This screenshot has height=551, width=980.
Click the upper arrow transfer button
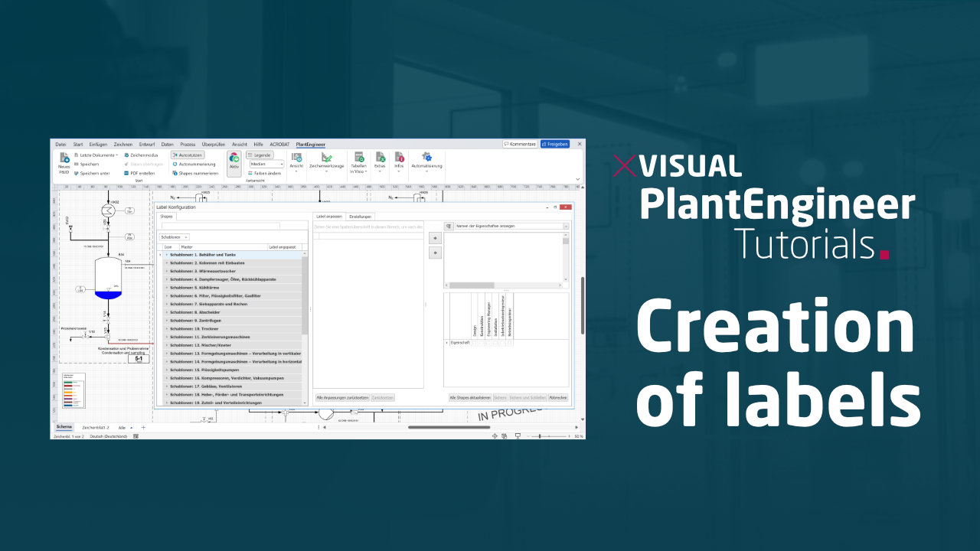[x=435, y=238]
